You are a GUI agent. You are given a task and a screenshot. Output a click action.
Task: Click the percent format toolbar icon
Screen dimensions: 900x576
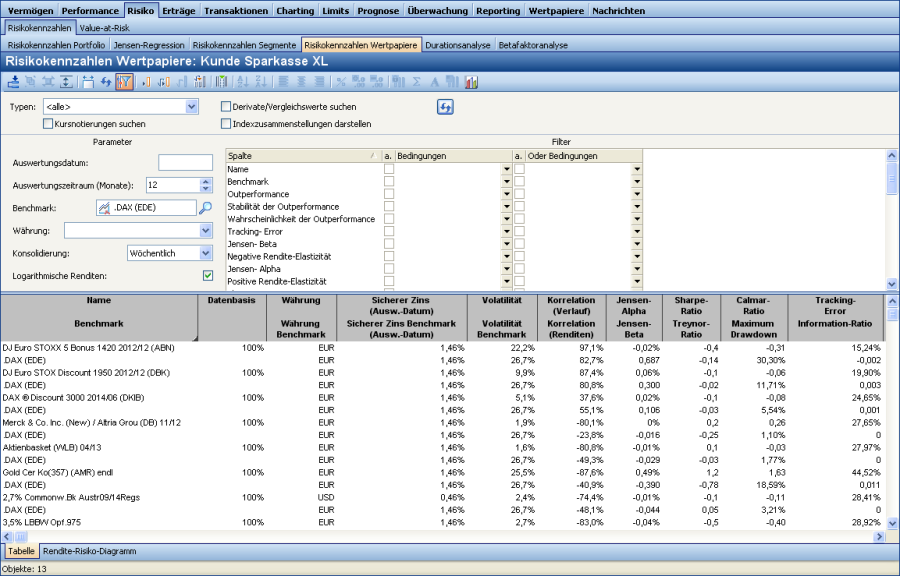(x=341, y=81)
